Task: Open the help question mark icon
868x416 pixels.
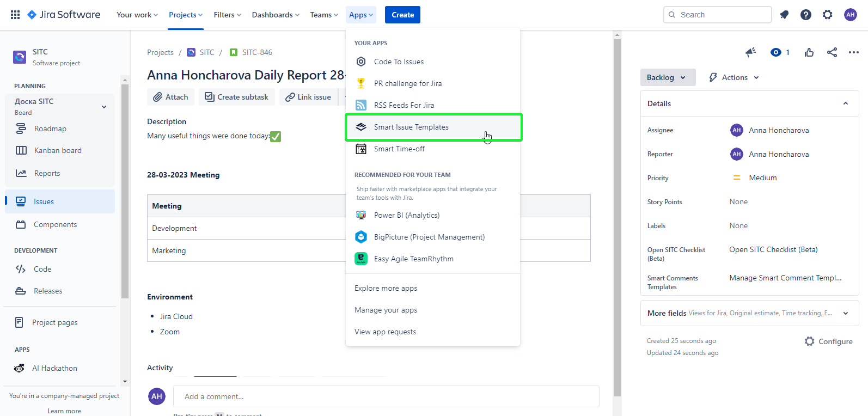Action: [x=806, y=15]
